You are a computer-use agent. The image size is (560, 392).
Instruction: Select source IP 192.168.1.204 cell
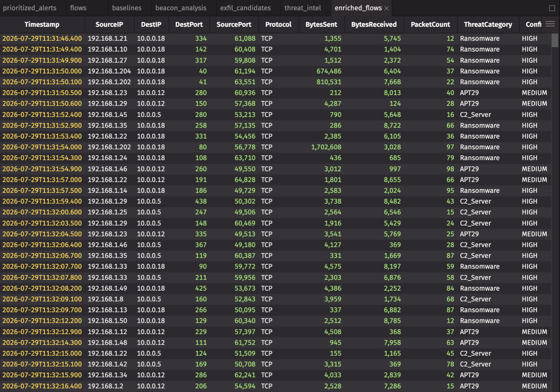coord(109,71)
